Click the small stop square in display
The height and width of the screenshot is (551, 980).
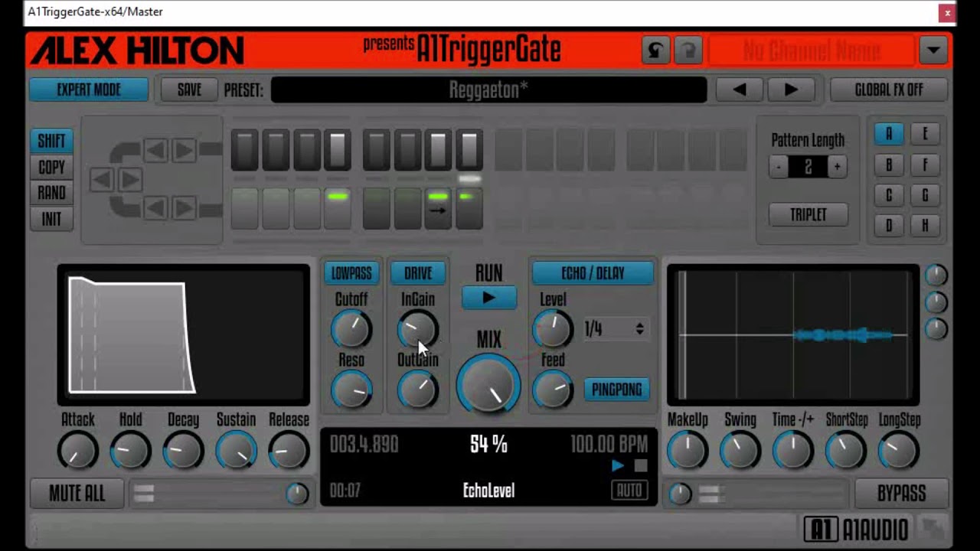tap(641, 465)
